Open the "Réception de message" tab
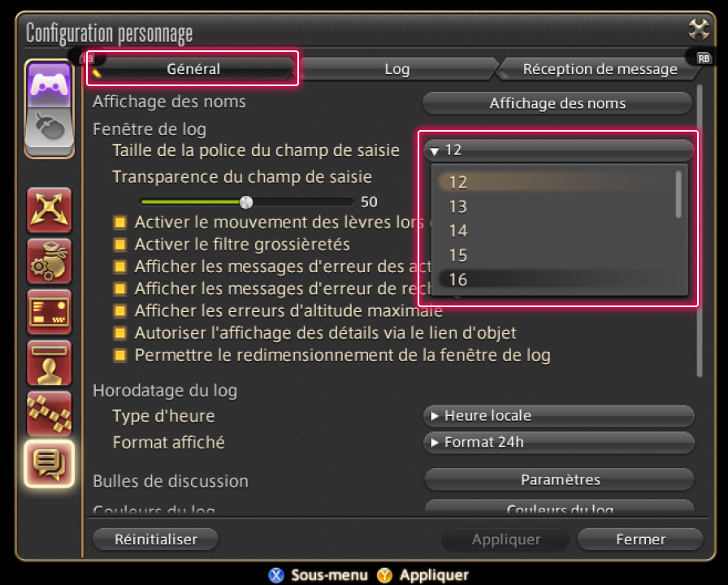This screenshot has height=585, width=728. 600,69
